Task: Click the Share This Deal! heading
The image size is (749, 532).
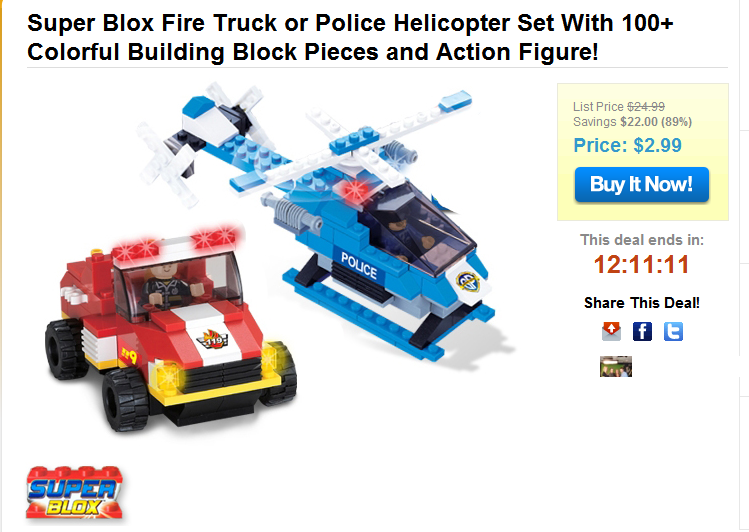Action: [642, 303]
